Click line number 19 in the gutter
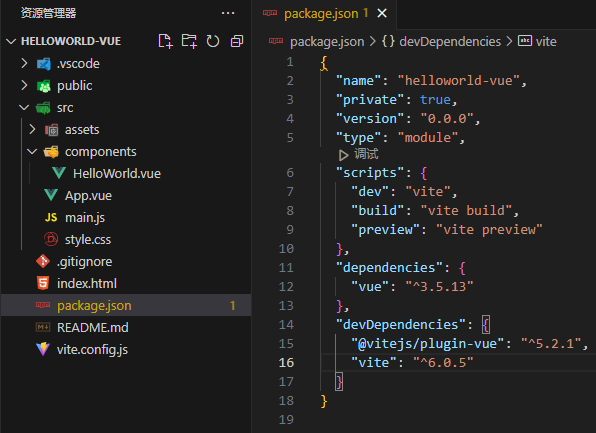596x433 pixels. 286,419
